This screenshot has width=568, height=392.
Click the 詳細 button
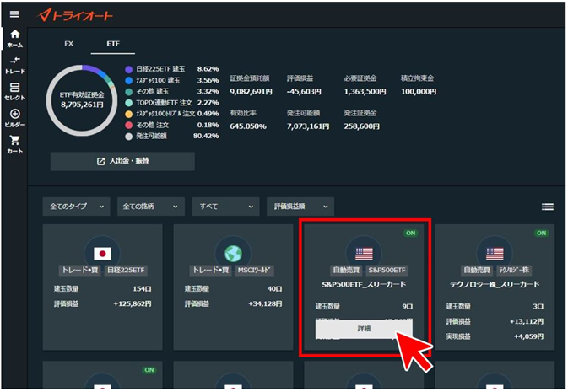[x=364, y=329]
